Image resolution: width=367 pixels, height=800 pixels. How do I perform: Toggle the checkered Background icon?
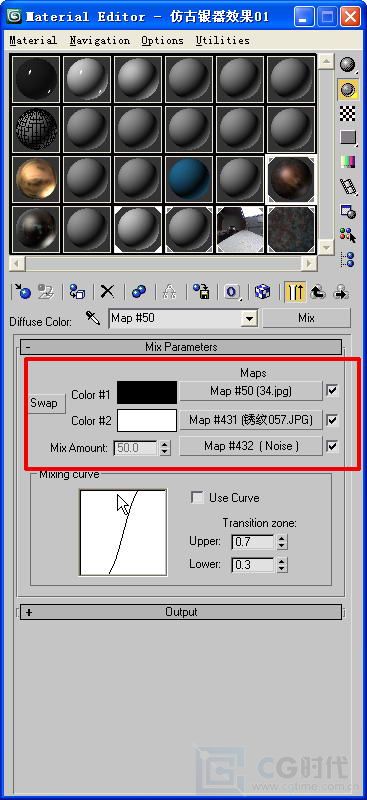pos(348,114)
